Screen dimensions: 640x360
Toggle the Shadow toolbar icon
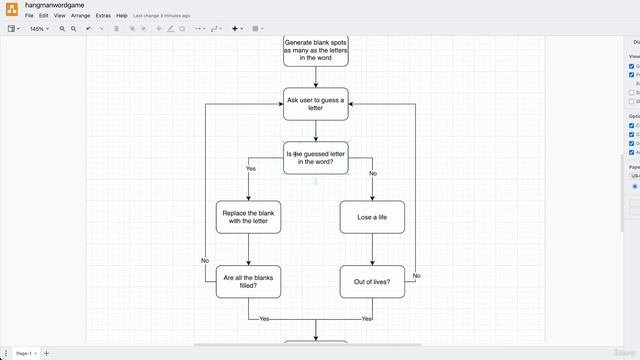[182, 29]
